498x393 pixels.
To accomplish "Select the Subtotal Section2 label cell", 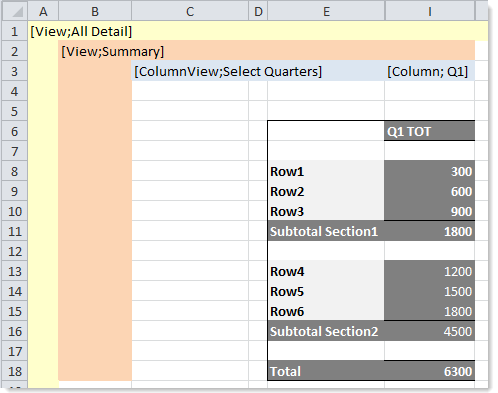I will [x=326, y=331].
